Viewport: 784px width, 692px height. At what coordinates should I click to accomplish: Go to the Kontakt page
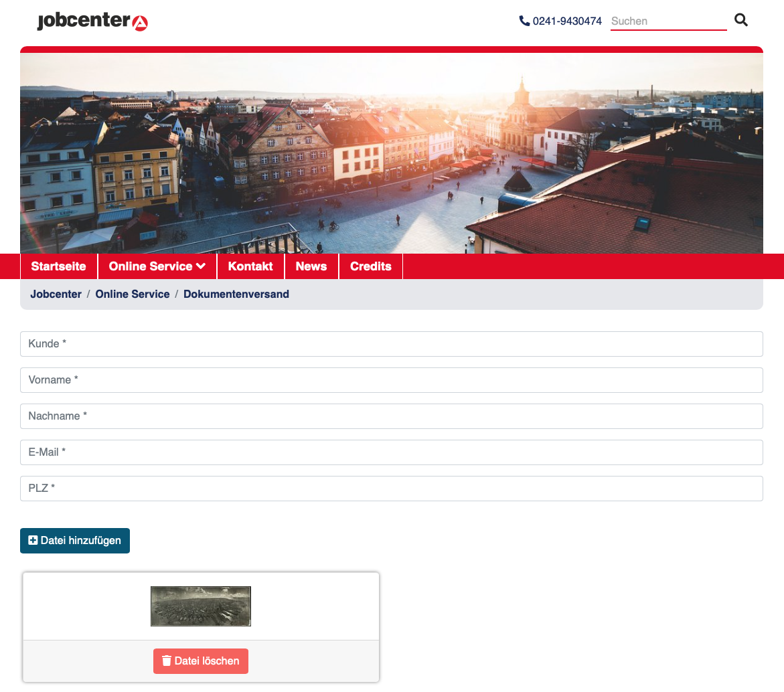coord(250,266)
